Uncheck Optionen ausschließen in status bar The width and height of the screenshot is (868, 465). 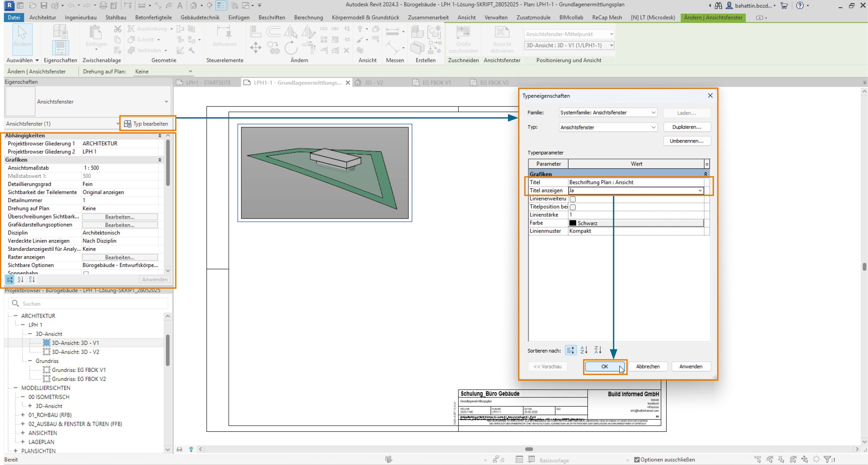(637, 460)
